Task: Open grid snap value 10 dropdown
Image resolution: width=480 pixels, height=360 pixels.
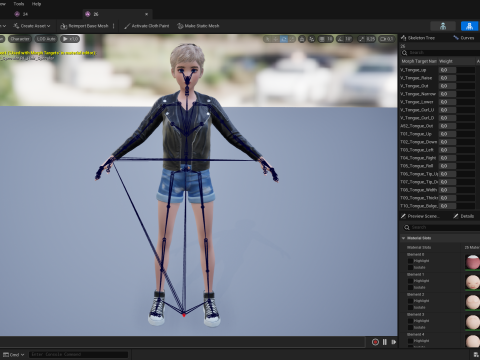Action: tap(329, 39)
